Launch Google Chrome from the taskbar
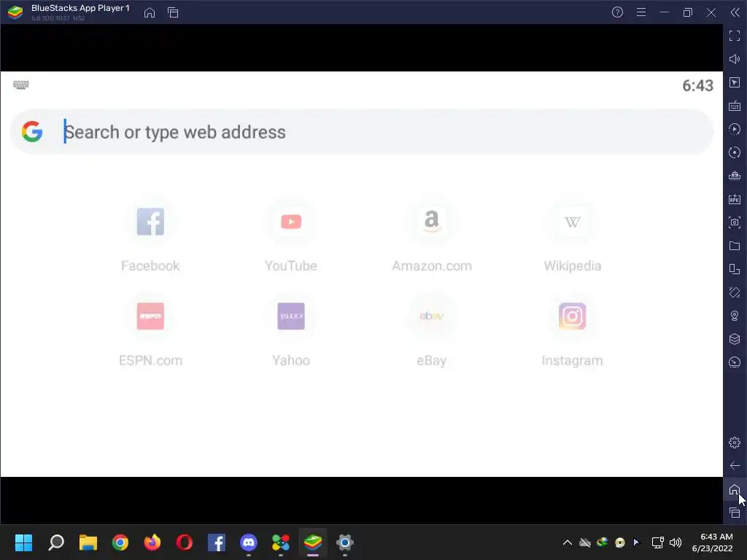Screen dimensions: 747x560 [120, 542]
